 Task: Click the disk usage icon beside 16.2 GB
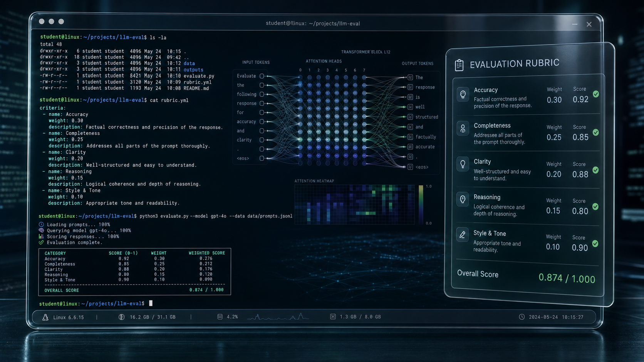[x=121, y=317]
